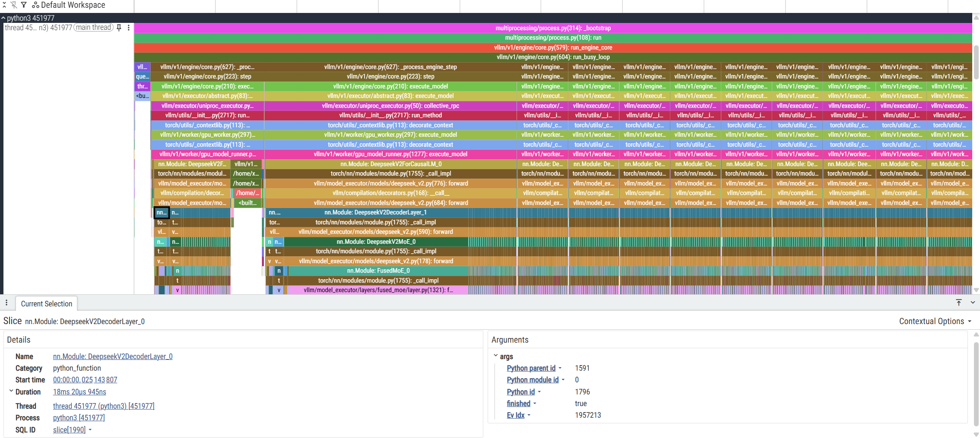Screen dimensions: 980x438
Task: Select the Current Selection tab
Action: click(47, 304)
